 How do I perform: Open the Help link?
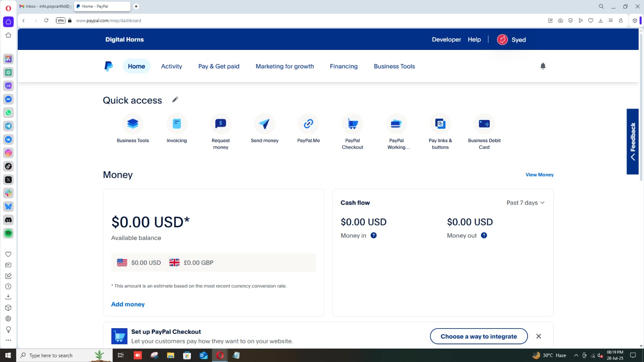(474, 39)
